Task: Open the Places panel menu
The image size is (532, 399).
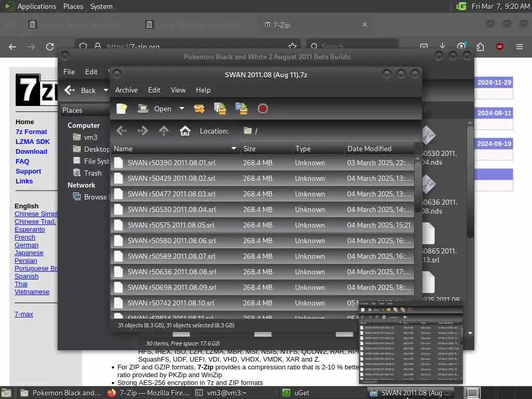Action: click(73, 6)
